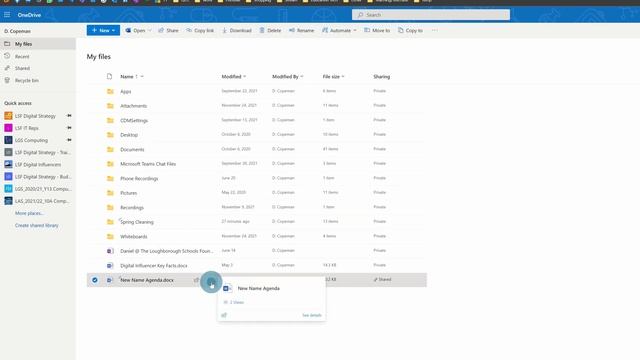Screen dimensions: 640x360
Task: Open the Apps folder
Action: 126,91
